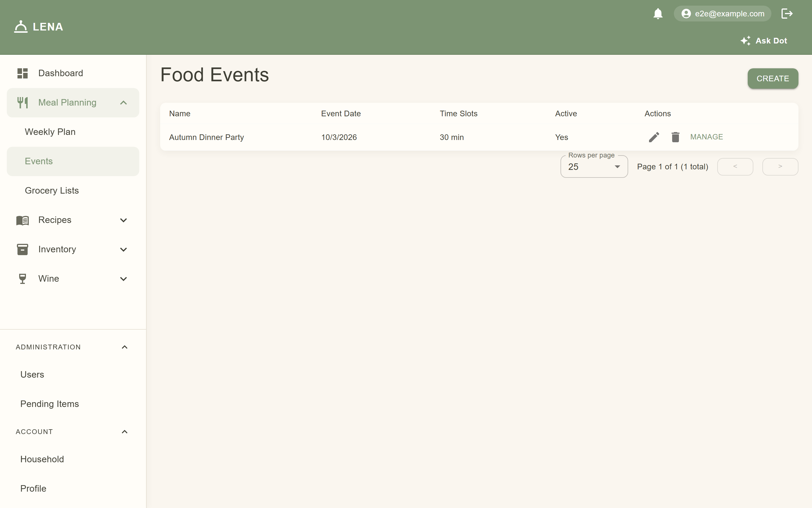
Task: Click the Wine glass icon
Action: tap(23, 279)
